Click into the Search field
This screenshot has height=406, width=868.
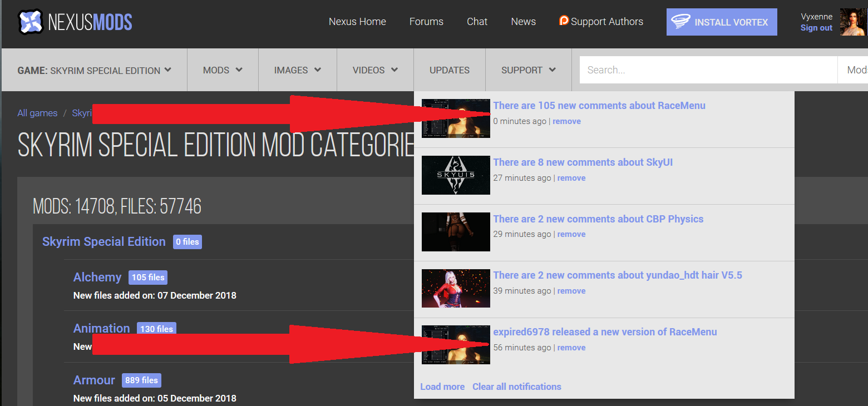click(x=708, y=70)
